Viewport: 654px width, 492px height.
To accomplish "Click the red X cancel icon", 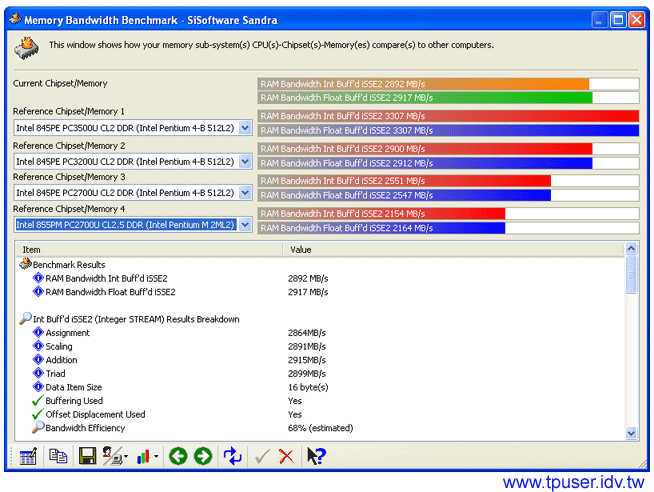I will 286,456.
